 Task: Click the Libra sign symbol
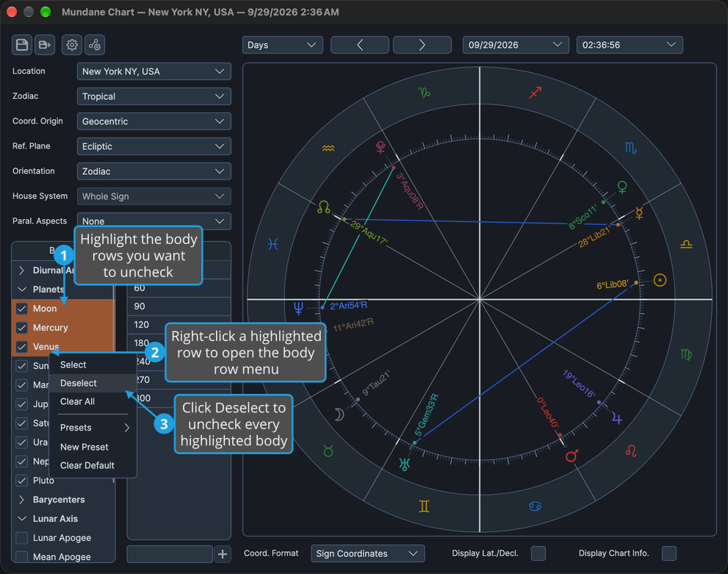click(x=686, y=244)
